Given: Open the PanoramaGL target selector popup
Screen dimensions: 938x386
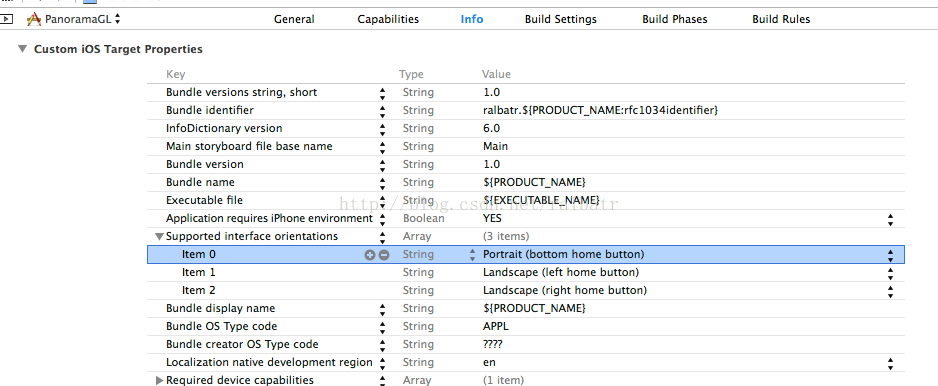Looking at the screenshot, I should 74,19.
